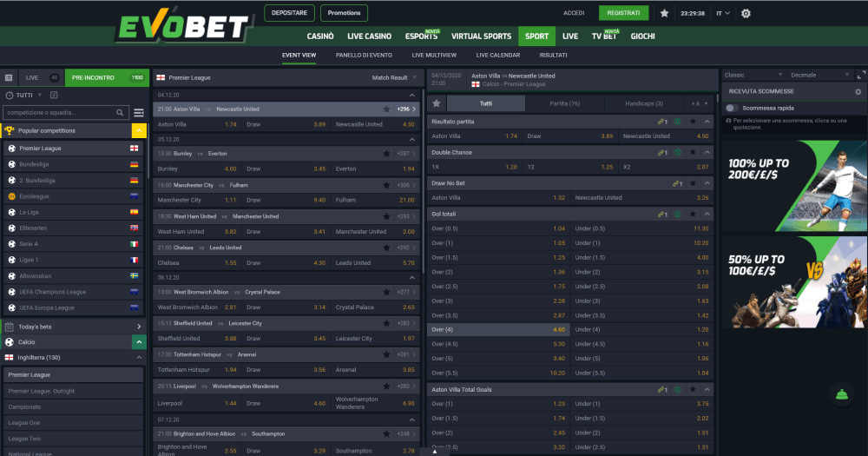Viewport: 868px width, 456px height.
Task: Click the Promotions button
Action: (344, 13)
